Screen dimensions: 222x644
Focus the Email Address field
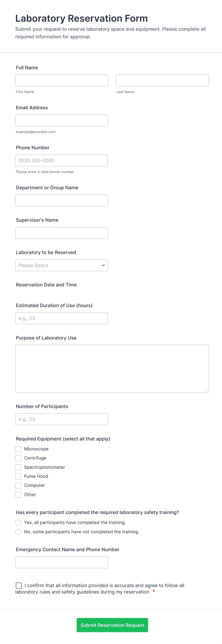tap(61, 120)
